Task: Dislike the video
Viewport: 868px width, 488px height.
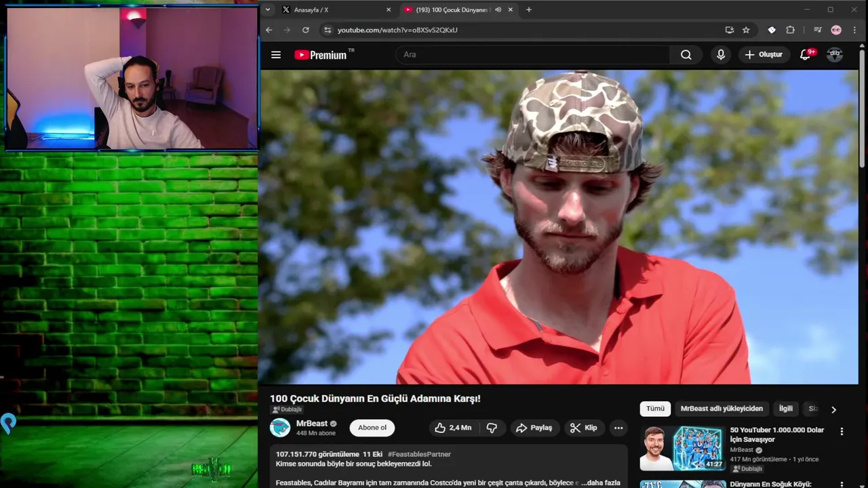Action: click(492, 428)
